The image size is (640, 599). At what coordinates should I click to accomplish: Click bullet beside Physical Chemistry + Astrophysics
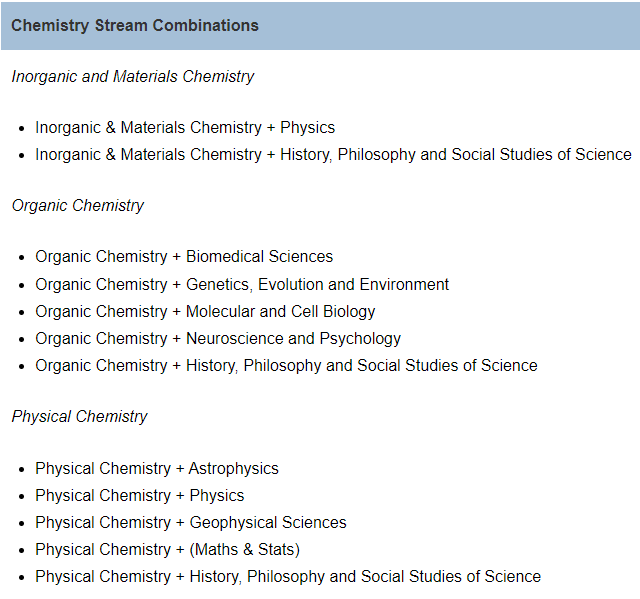pyautogui.click(x=22, y=470)
